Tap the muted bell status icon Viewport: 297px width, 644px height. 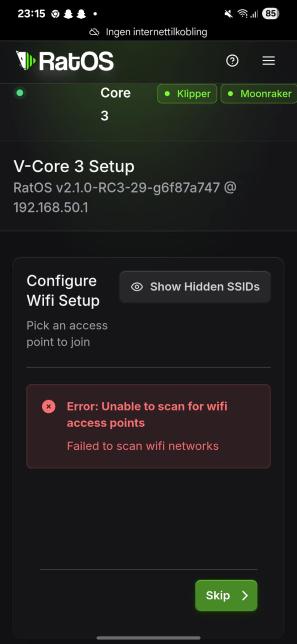228,14
